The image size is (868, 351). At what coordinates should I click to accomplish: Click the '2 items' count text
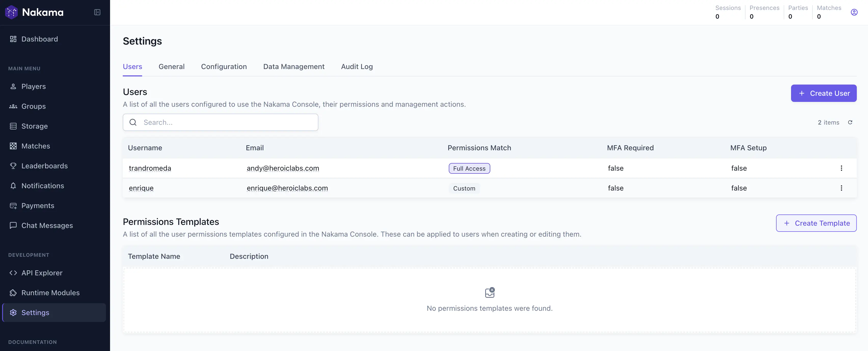(x=829, y=123)
